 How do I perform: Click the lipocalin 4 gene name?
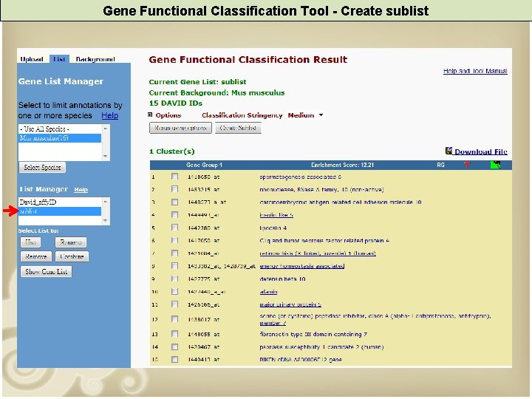[x=273, y=228]
